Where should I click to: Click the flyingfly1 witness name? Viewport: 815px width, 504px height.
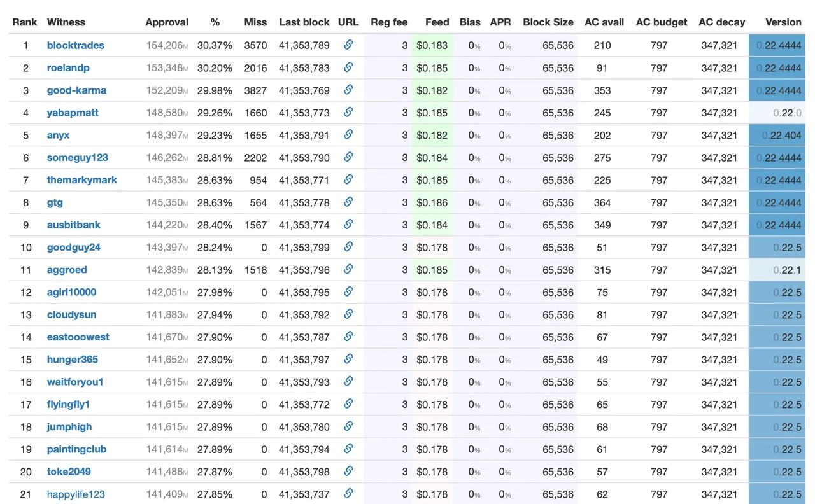tap(69, 404)
